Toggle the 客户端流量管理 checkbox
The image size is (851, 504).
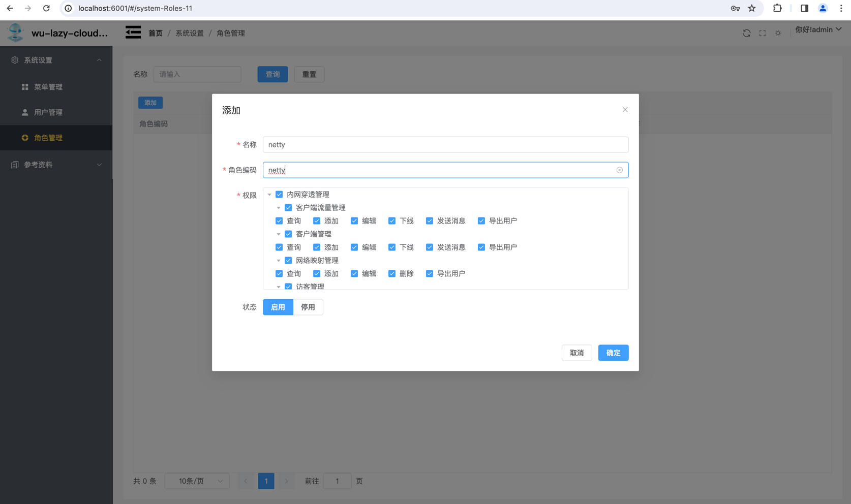point(288,208)
